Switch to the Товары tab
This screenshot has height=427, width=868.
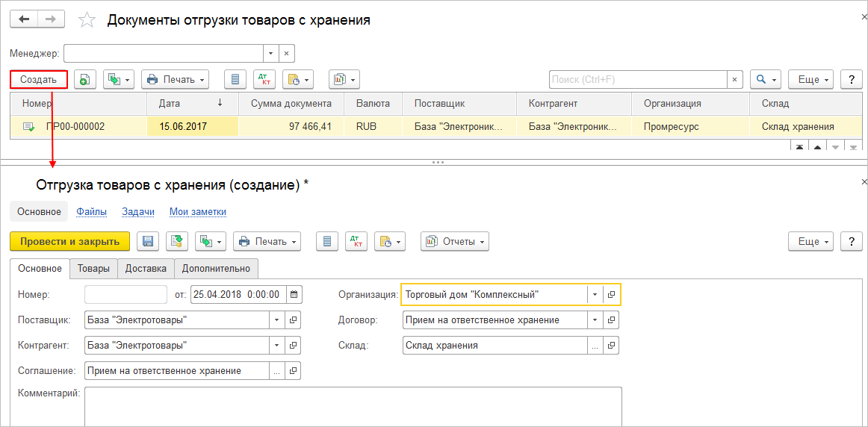pos(93,269)
